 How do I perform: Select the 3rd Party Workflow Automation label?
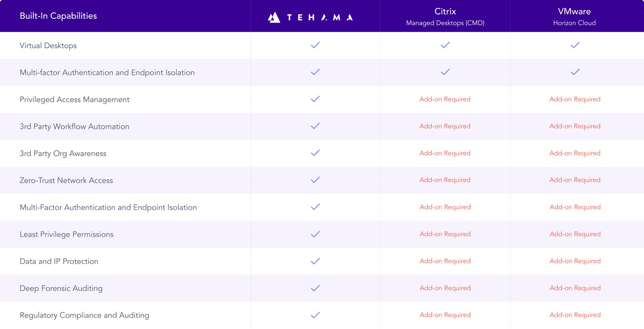click(74, 126)
